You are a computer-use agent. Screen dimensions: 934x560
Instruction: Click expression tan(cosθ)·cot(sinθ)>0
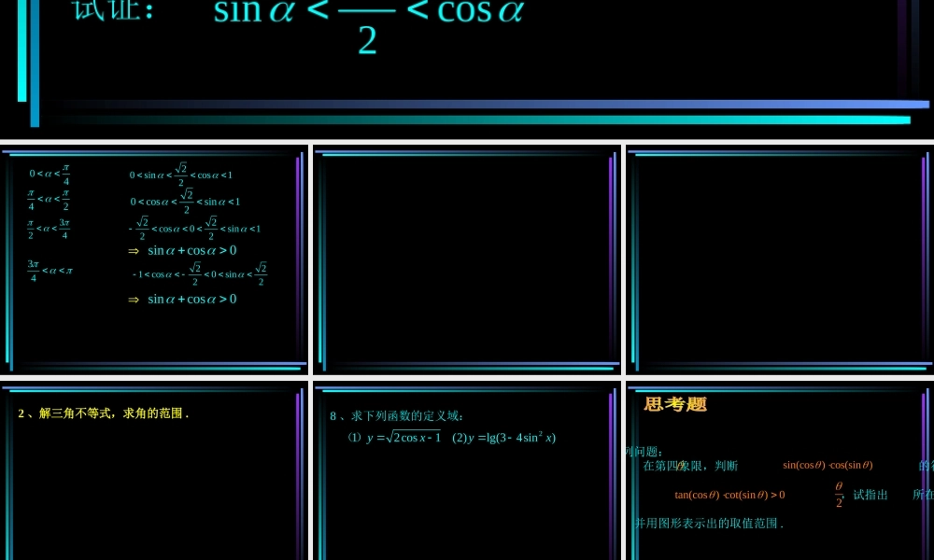click(x=729, y=495)
